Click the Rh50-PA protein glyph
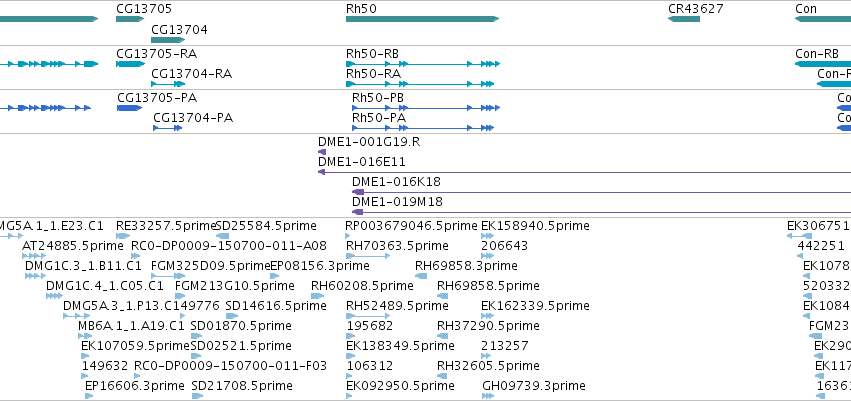 tap(423, 128)
